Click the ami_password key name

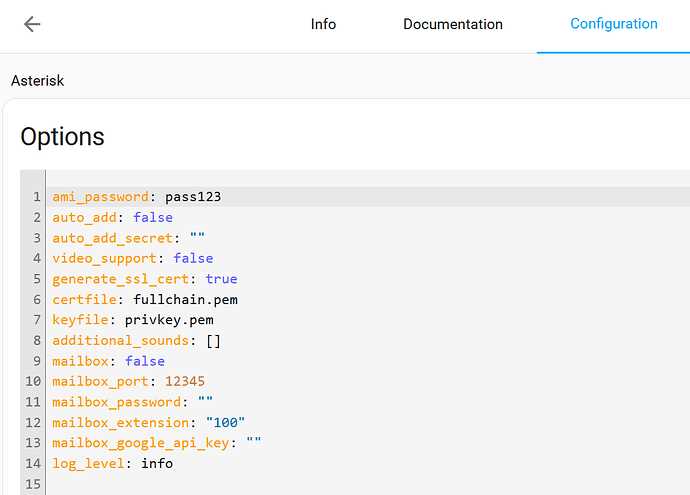(x=101, y=197)
